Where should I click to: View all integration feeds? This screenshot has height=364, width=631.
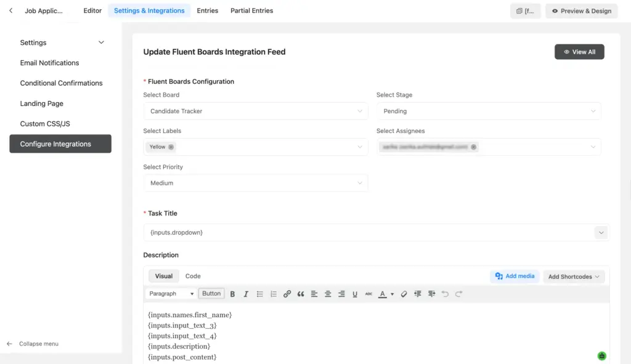coord(579,52)
